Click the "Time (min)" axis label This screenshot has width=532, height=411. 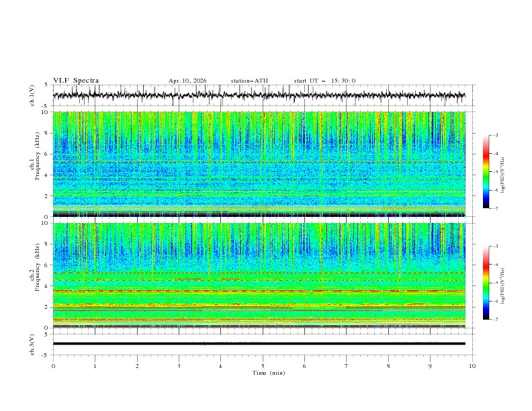point(269,373)
